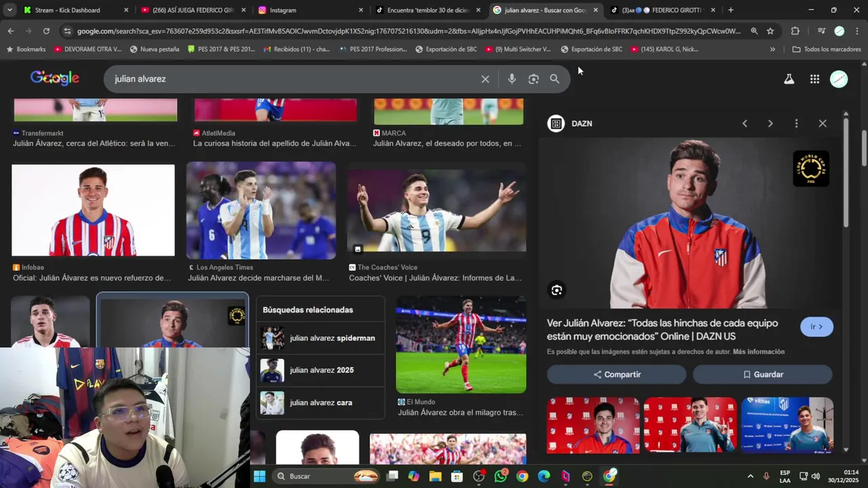The image size is (868, 488).
Task: Go to the previous image in the preview panel
Action: pyautogui.click(x=745, y=123)
